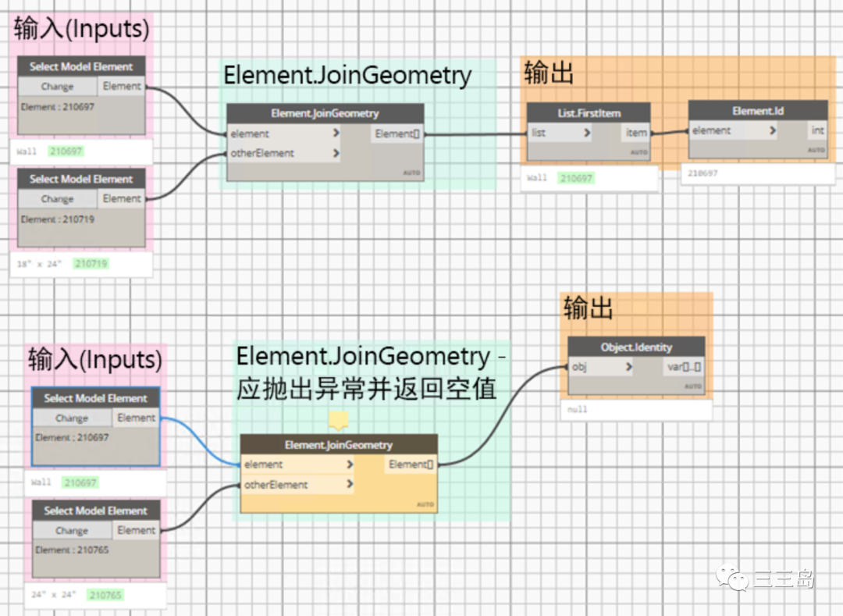This screenshot has width=843, height=616.
Task: Click the item output port of List.FirstItem
Action: point(636,132)
